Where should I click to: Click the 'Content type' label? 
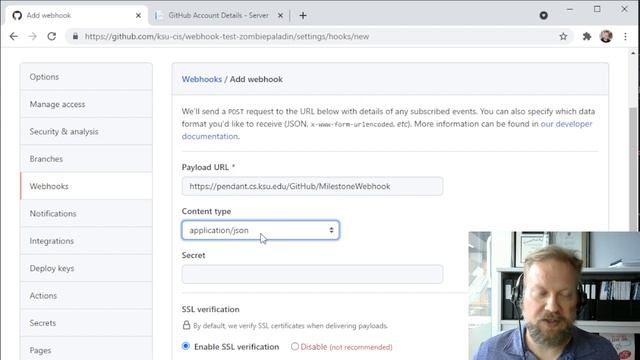point(207,211)
